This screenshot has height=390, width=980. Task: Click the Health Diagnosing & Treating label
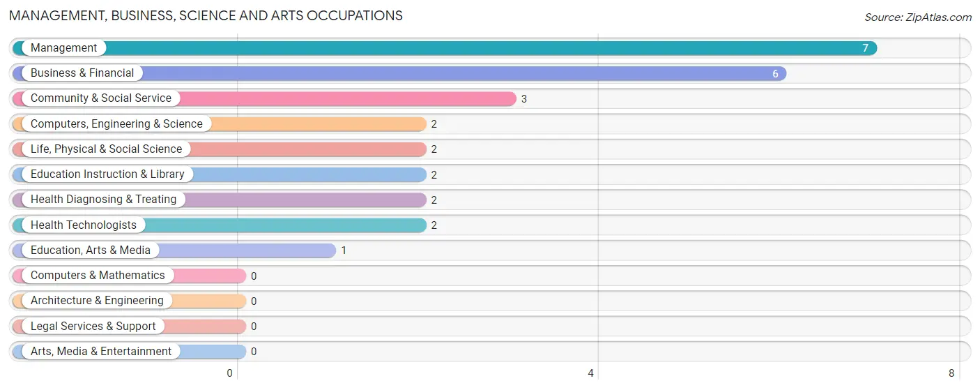click(x=103, y=200)
